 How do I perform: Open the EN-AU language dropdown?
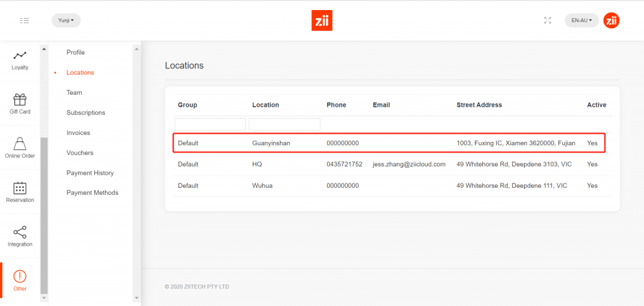(x=581, y=20)
